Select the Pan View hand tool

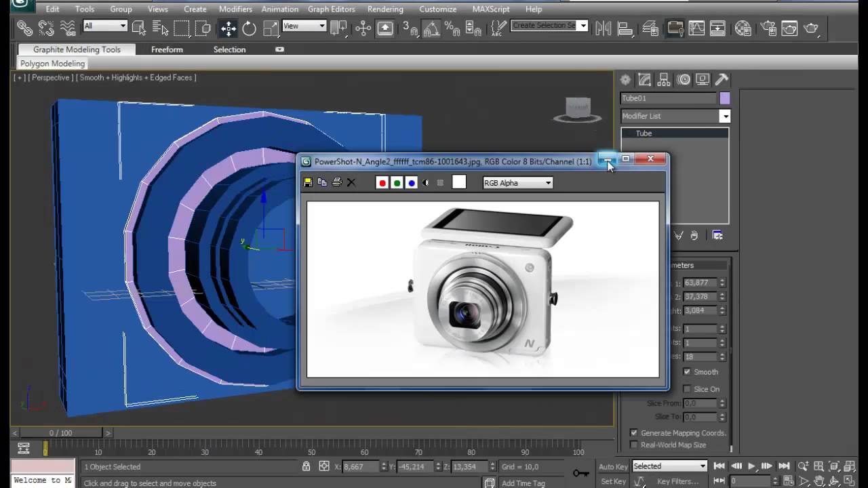(x=819, y=481)
